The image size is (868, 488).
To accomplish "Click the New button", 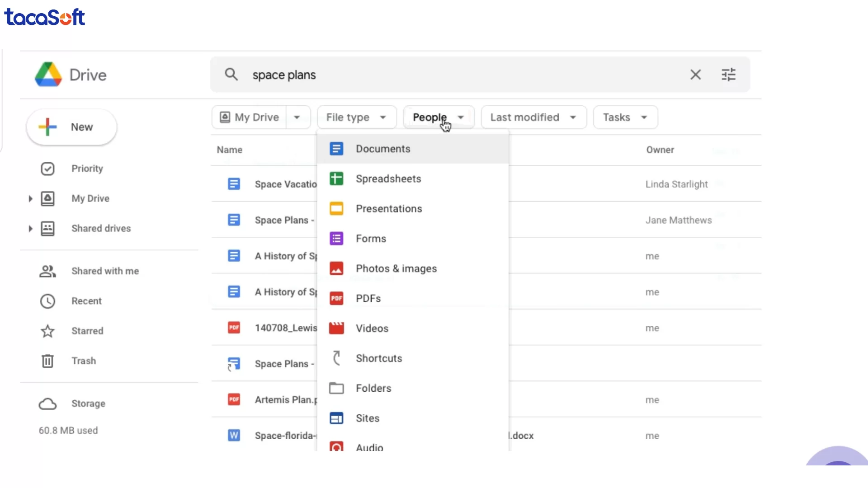I will coord(71,127).
